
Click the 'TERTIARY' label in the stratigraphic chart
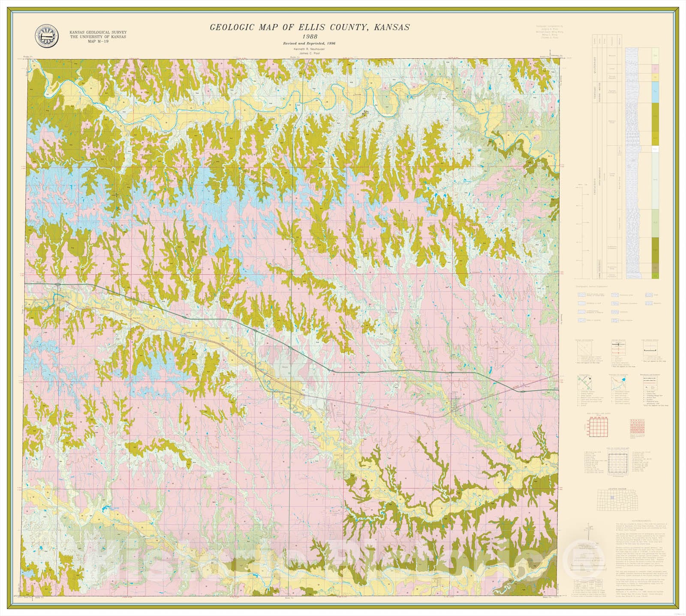(595, 93)
